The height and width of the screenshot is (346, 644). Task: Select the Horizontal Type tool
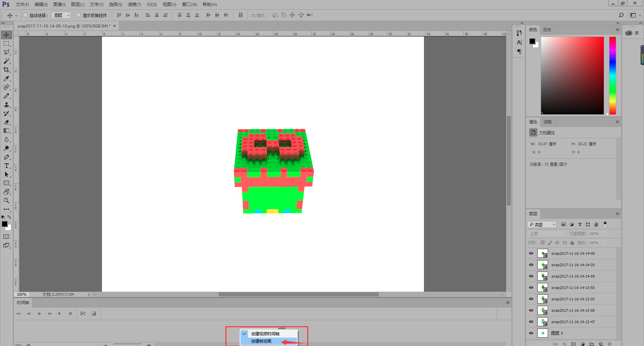6,166
